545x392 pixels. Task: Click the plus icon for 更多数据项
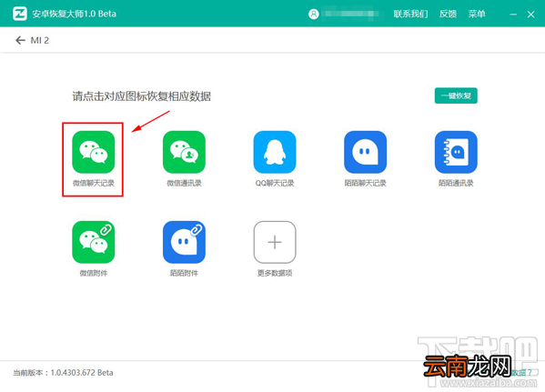click(275, 242)
